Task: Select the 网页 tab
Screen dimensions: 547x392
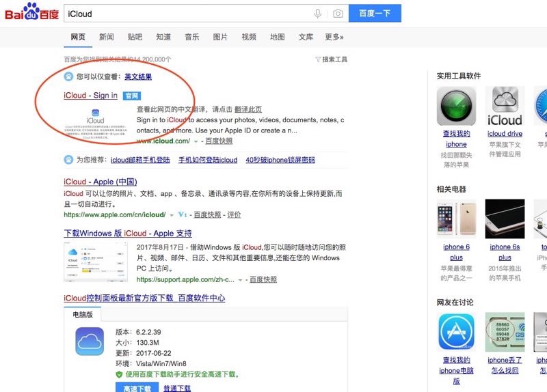Action: [x=78, y=37]
